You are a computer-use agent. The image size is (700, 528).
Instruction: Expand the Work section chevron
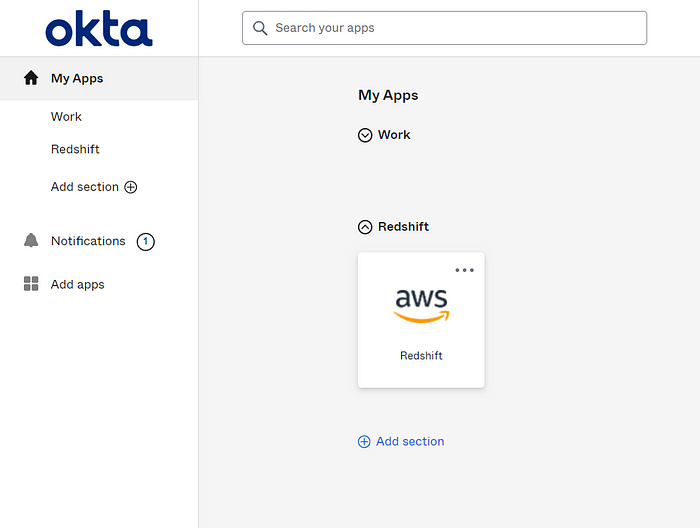click(365, 135)
